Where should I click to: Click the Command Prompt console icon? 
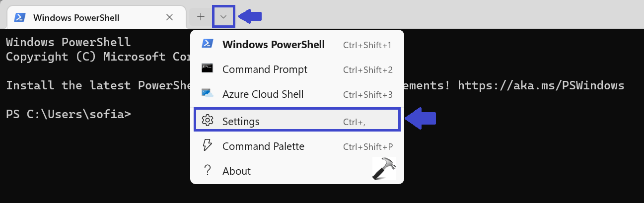pyautogui.click(x=207, y=68)
